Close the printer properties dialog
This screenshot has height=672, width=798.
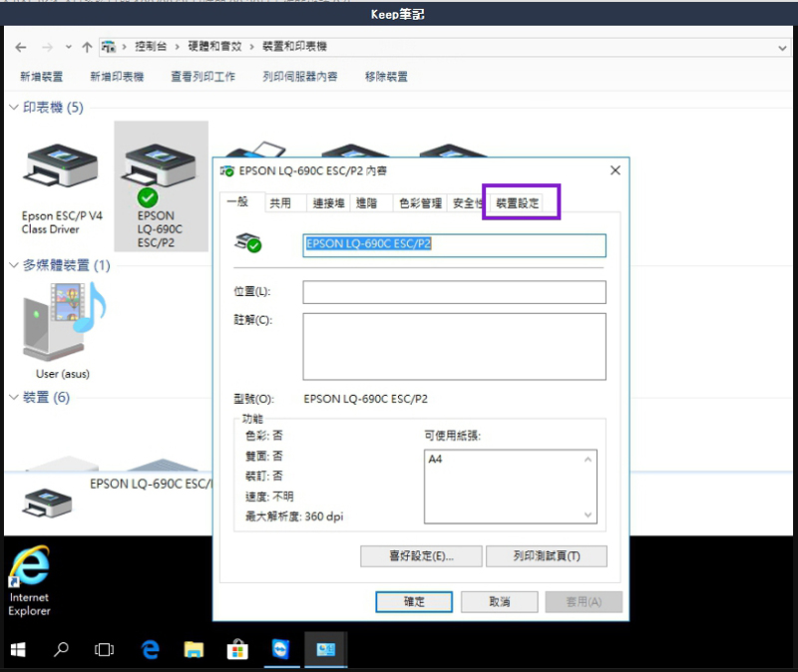tap(615, 170)
